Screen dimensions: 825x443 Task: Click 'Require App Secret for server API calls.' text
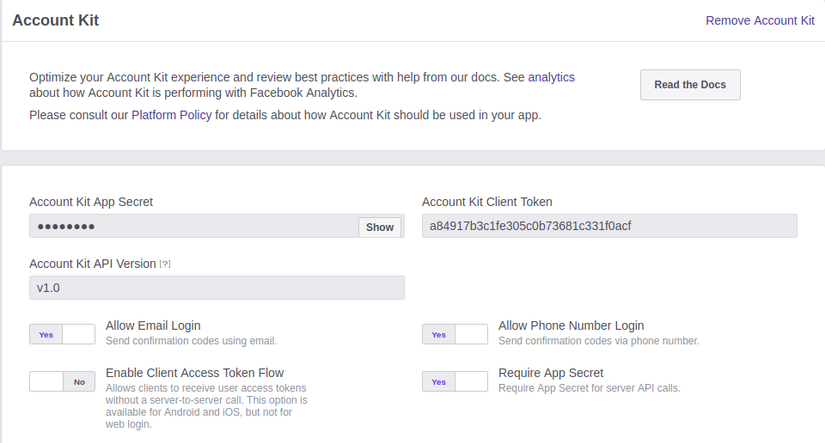tap(589, 388)
